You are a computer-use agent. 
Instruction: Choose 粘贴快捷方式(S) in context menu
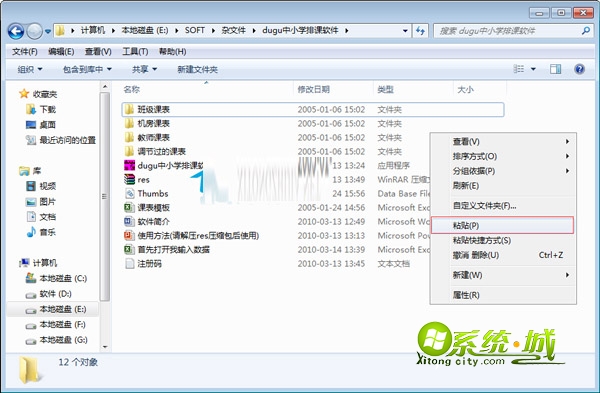tap(503, 240)
